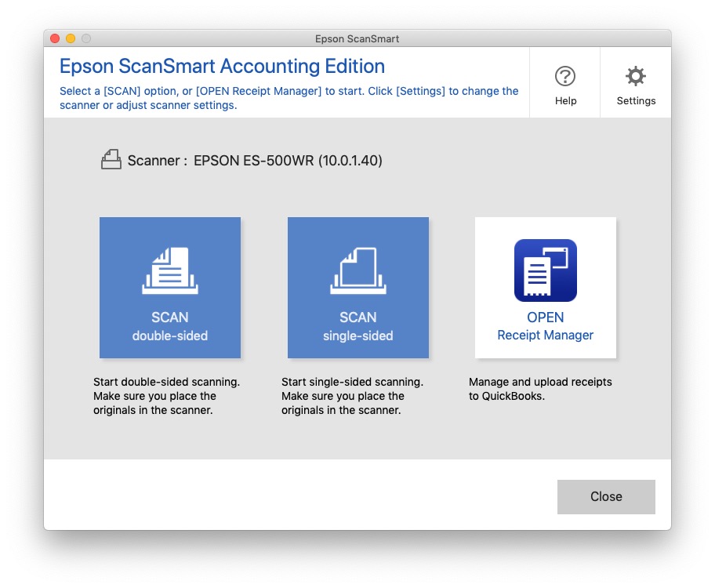Screen dimensions: 715x588
Task: Select the single-sided scan document icon
Action: (357, 270)
